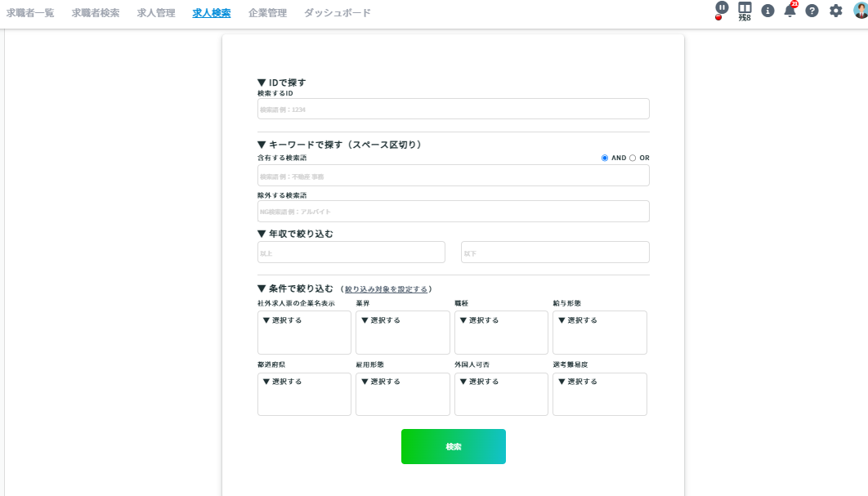Viewport: 868px width, 496px height.
Task: Expand the 雇用形態 selection dropdown
Action: pos(402,394)
